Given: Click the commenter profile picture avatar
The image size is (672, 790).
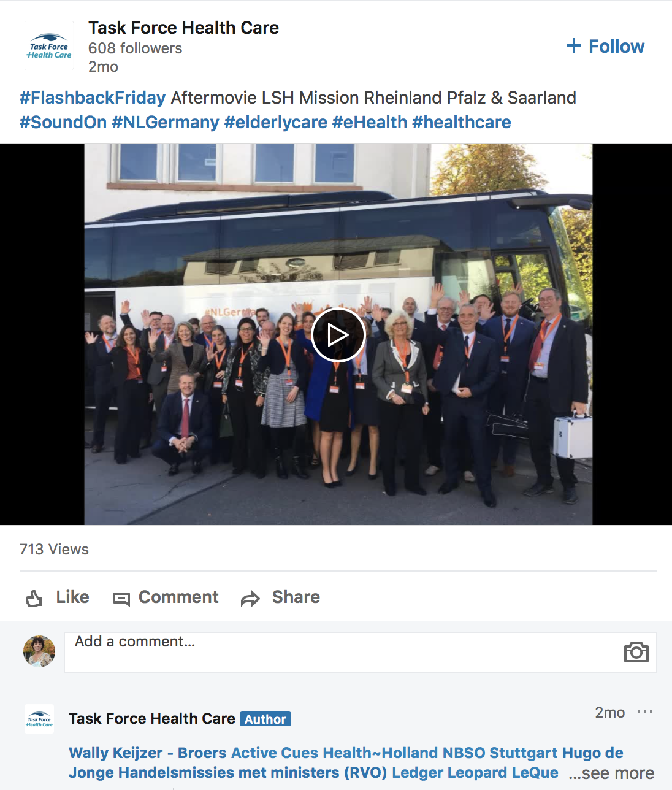Looking at the screenshot, I should point(39,651).
